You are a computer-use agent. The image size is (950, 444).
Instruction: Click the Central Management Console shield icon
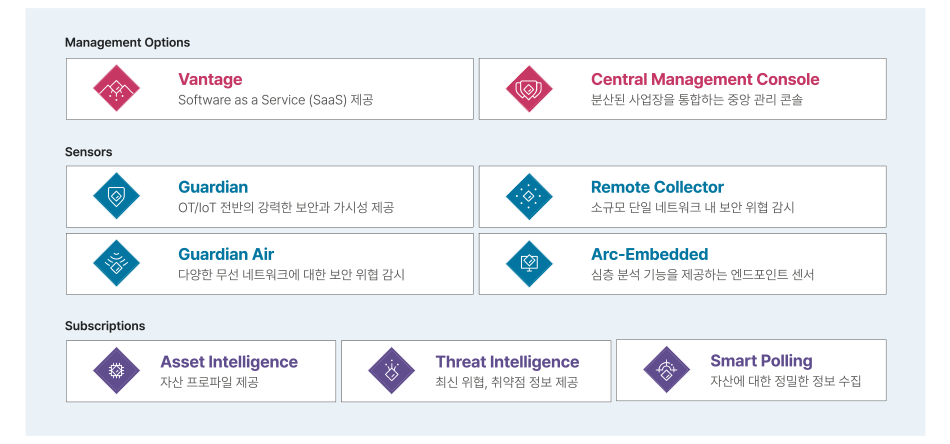tap(529, 89)
